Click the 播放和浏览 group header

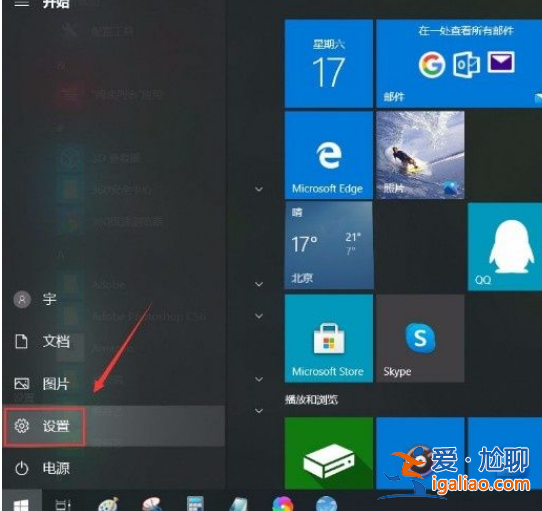click(x=311, y=400)
